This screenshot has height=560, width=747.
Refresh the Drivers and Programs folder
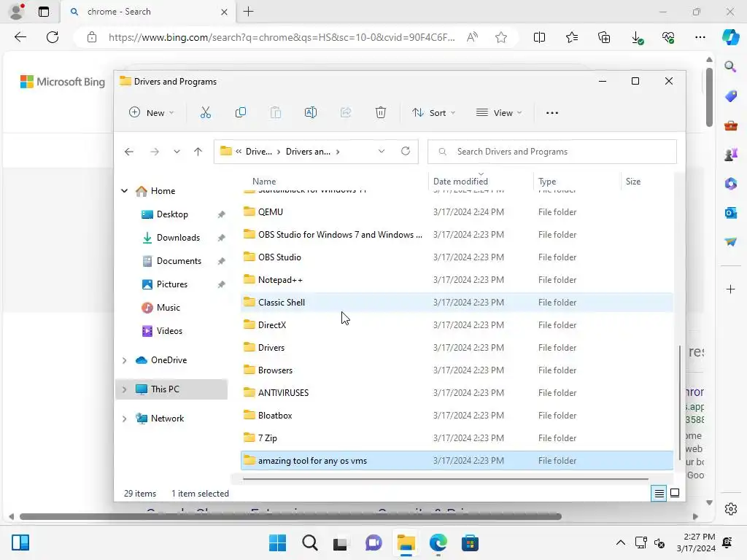406,151
